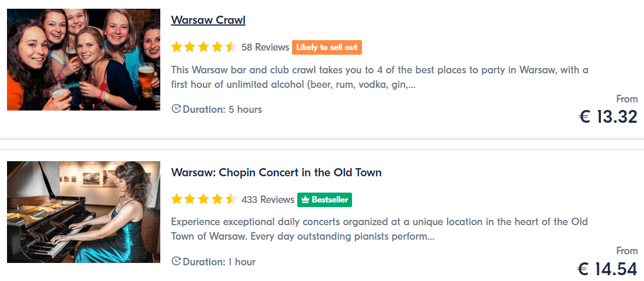The height and width of the screenshot is (281, 644).
Task: Open the 58 Reviews text
Action: 265,48
